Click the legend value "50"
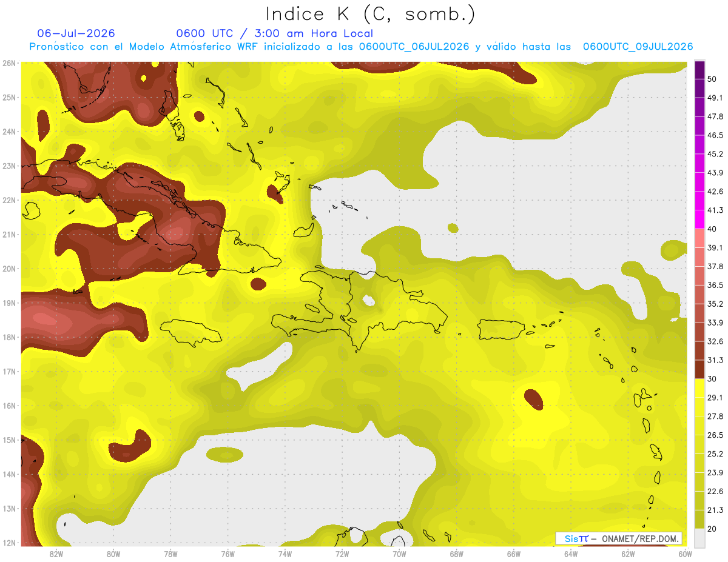Viewport: 728px width, 562px height. [x=713, y=79]
